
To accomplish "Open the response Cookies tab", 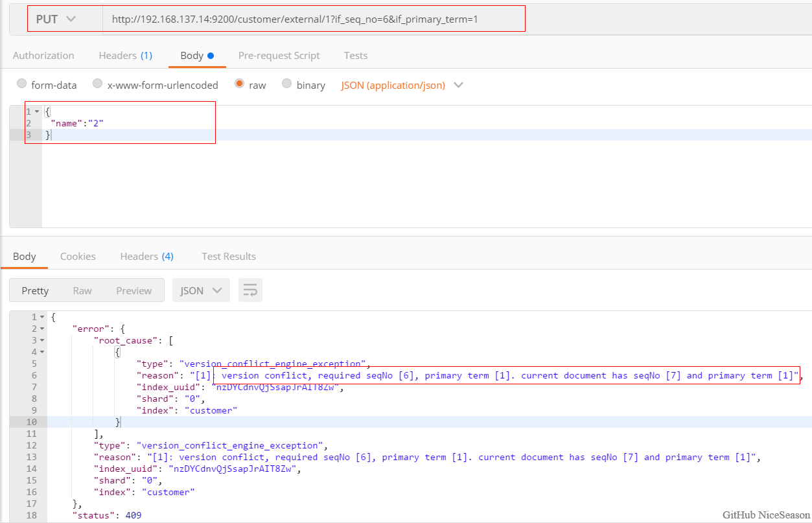I will [78, 257].
